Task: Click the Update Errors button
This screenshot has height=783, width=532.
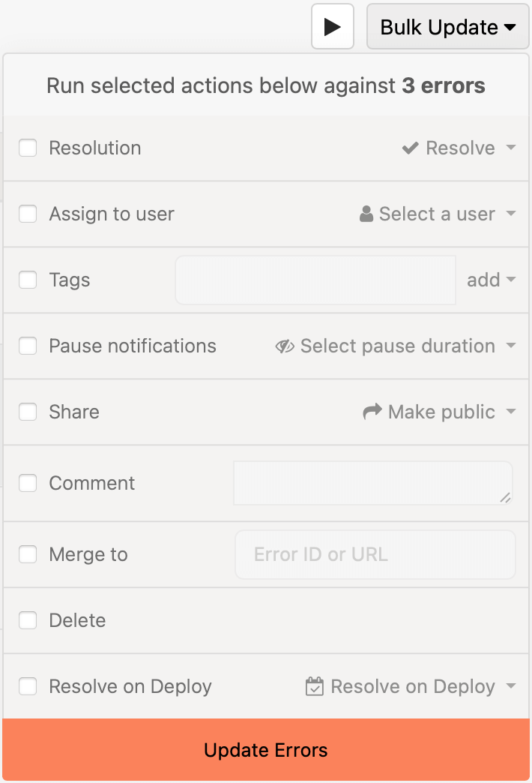Action: pyautogui.click(x=266, y=750)
